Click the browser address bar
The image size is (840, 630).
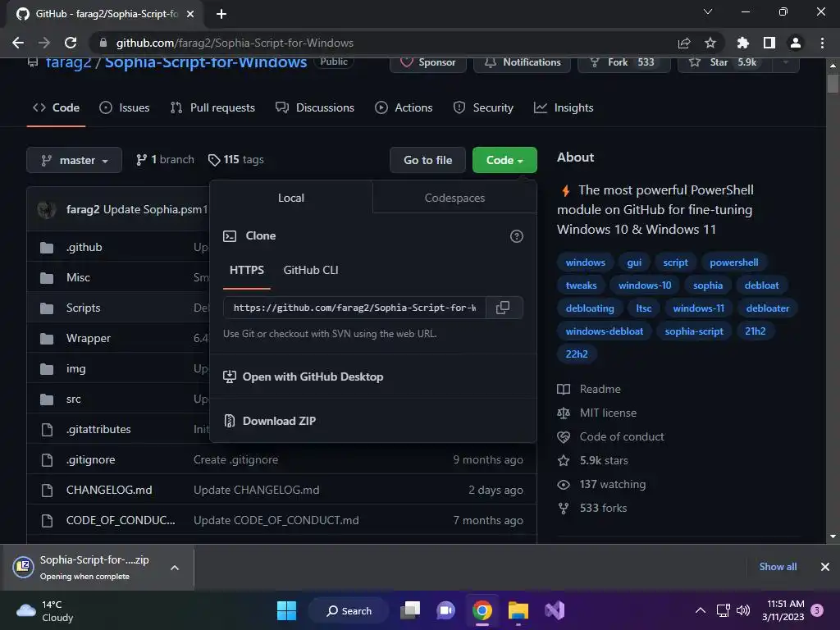(386, 43)
